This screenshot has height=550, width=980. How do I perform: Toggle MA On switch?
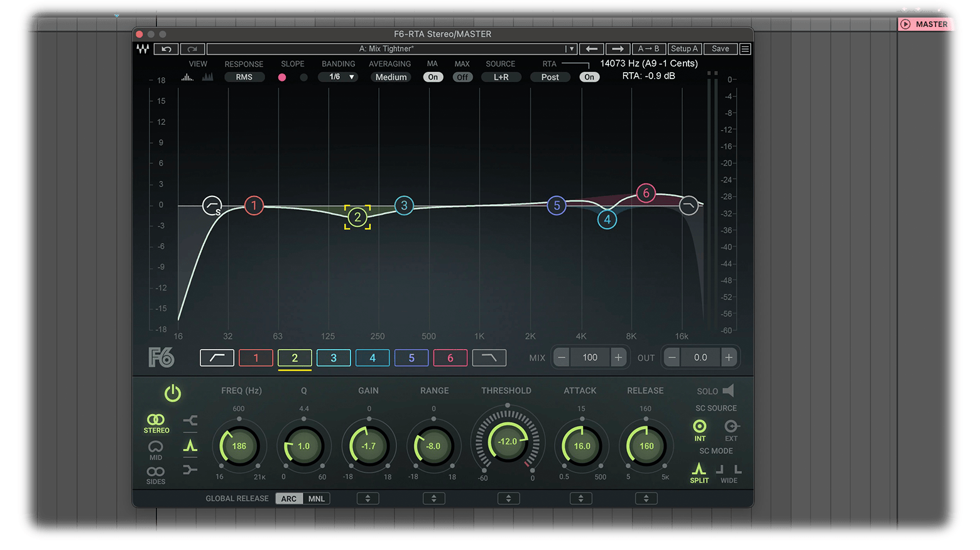point(433,77)
